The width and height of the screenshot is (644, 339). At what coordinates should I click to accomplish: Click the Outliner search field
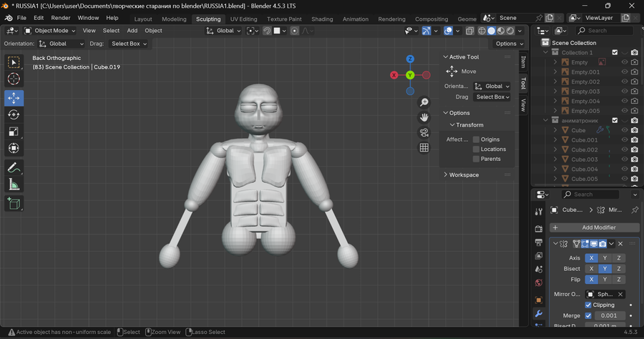point(604,31)
